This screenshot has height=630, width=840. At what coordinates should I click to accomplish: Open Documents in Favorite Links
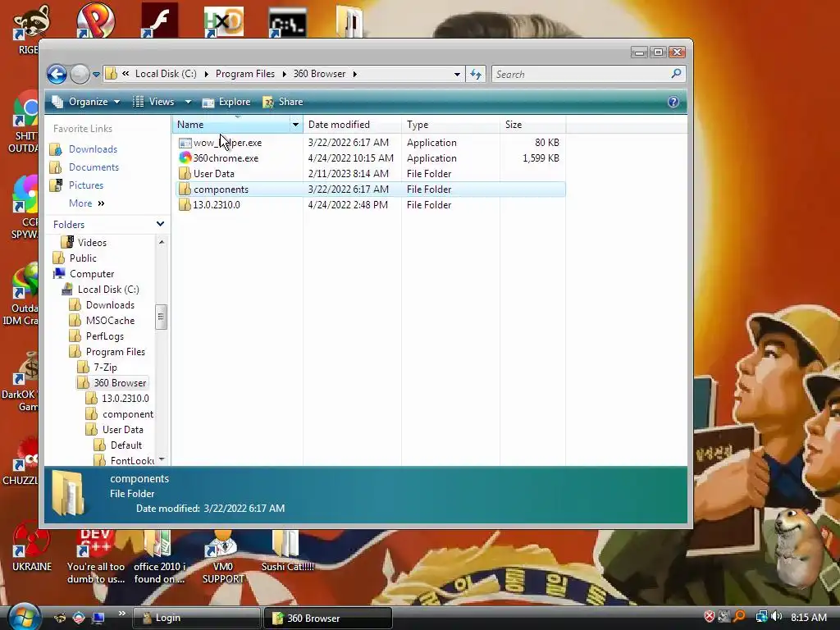(x=94, y=167)
